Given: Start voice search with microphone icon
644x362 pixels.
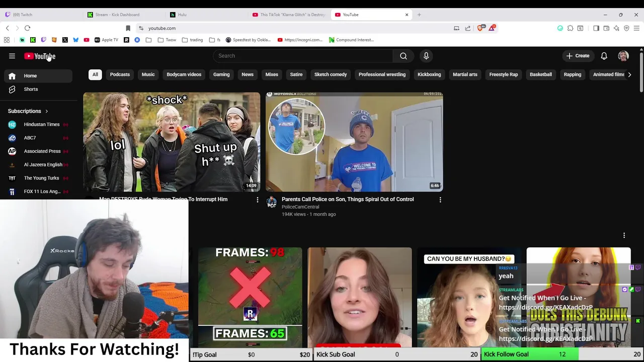Looking at the screenshot, I should pyautogui.click(x=426, y=56).
